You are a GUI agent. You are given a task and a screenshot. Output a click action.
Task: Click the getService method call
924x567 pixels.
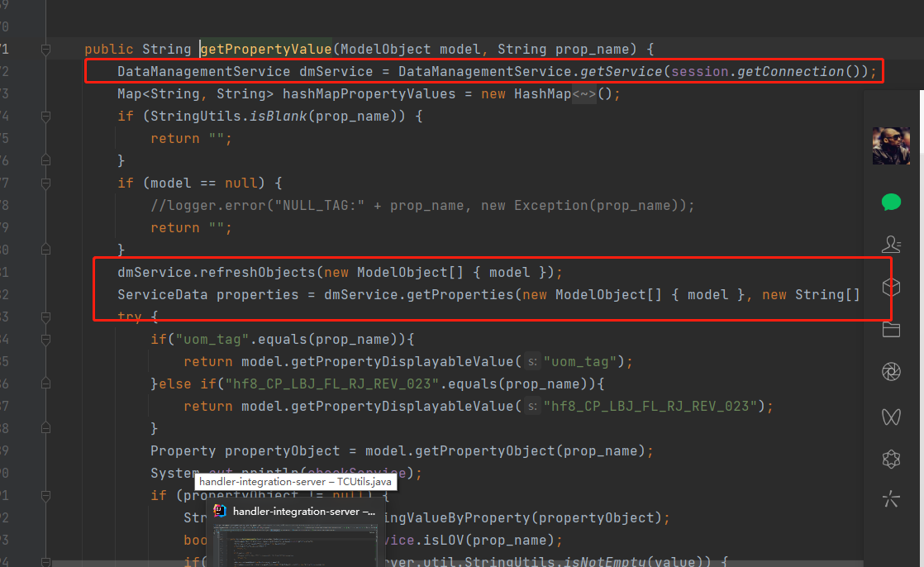[x=622, y=72]
